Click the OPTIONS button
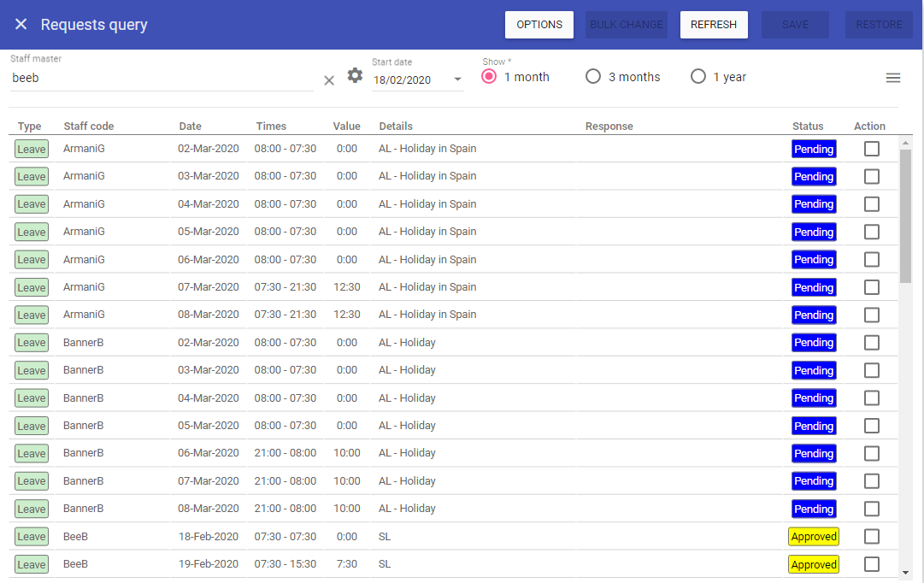Image resolution: width=924 pixels, height=583 pixels. pos(539,25)
